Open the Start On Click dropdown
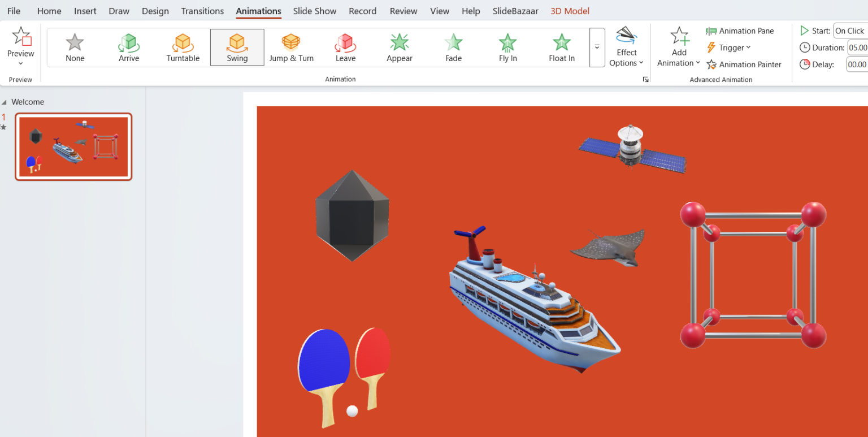Screen dimensions: 868x437 tap(850, 31)
